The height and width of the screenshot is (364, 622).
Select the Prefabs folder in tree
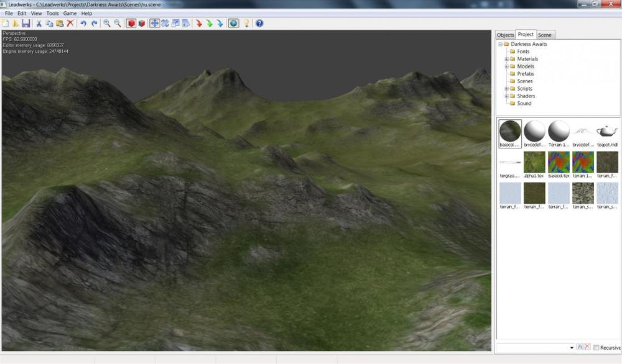click(525, 74)
